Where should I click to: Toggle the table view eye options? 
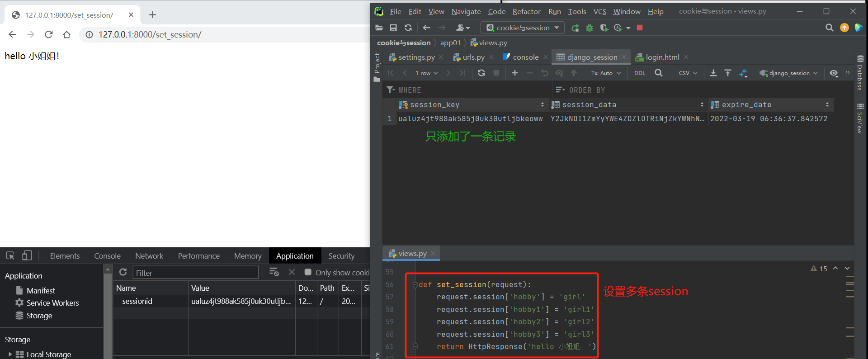click(834, 73)
